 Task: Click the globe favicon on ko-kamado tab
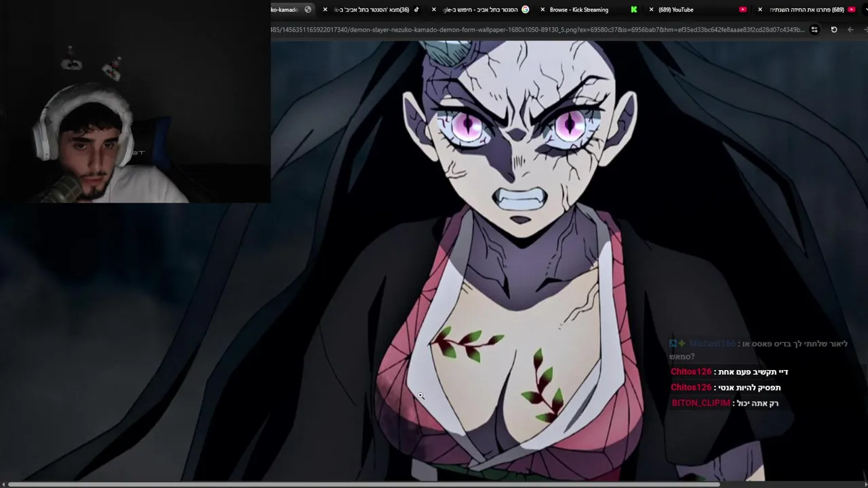point(308,9)
